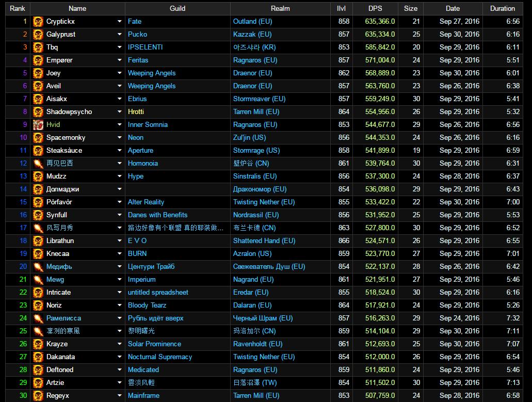Open the Fate guild link
Viewport: 532px width, 402px height.
[135, 21]
